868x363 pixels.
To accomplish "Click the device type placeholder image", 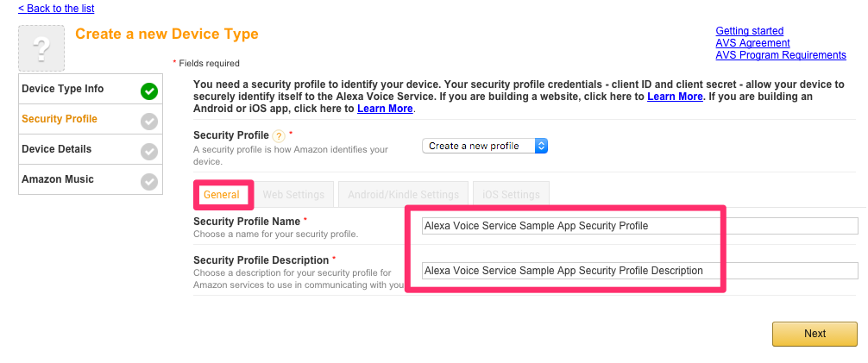I will (x=41, y=48).
